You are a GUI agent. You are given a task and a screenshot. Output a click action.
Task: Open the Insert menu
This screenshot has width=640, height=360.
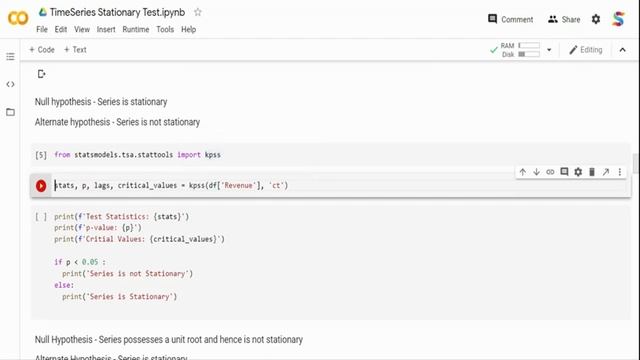[106, 29]
